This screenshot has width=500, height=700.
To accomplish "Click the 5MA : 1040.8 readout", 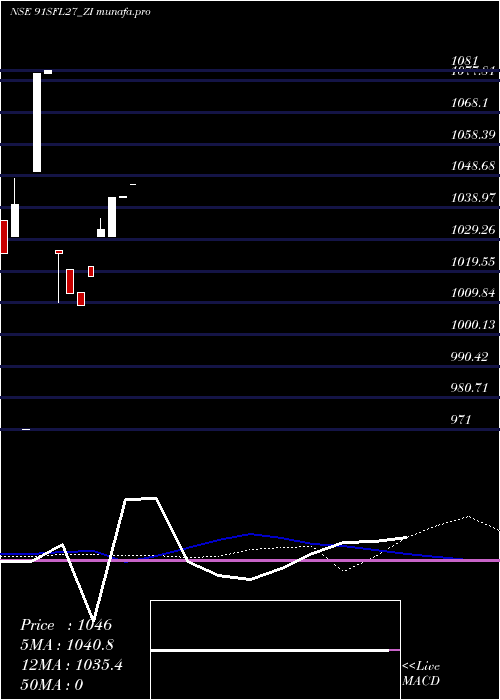I will [68, 645].
